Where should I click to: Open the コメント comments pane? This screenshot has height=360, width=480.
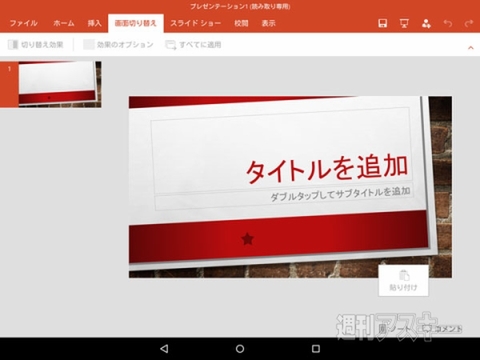(x=442, y=329)
